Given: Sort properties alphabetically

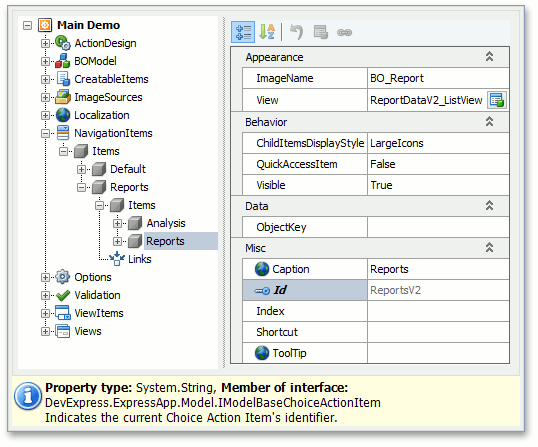Looking at the screenshot, I should click(x=267, y=32).
